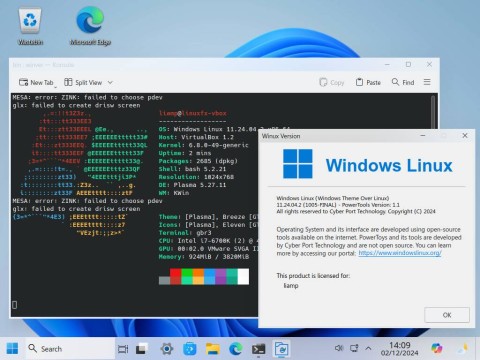Switch to the Konsole taskbar icon
Screen dimensions: 480x360
coord(259,349)
